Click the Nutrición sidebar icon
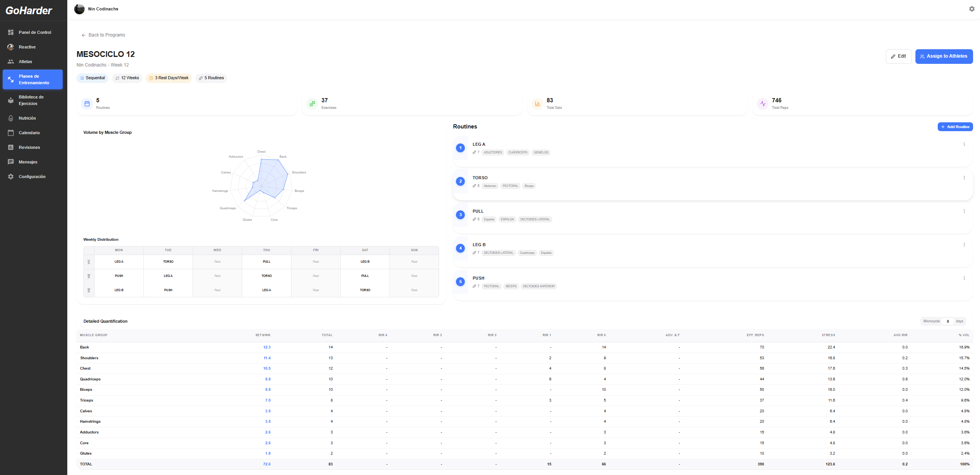 click(x=11, y=118)
